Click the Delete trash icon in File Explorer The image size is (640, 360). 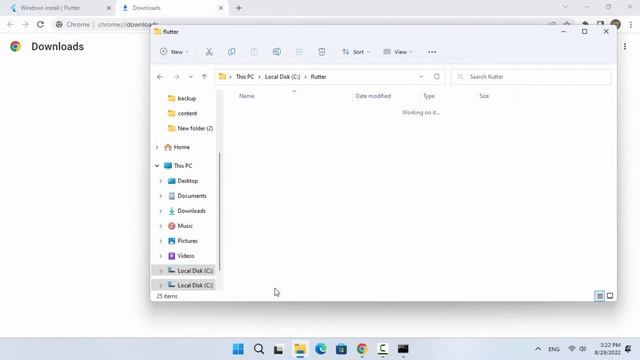(322, 52)
